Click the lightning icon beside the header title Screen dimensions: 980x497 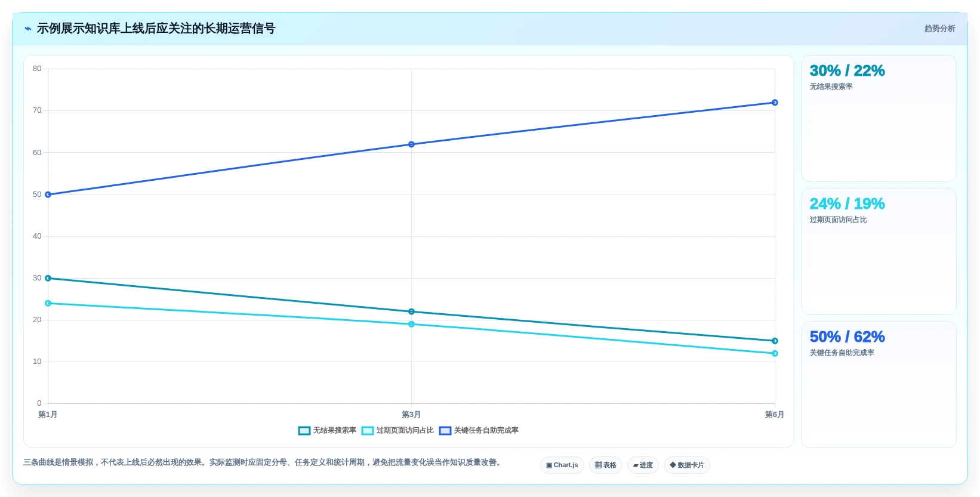[28, 29]
